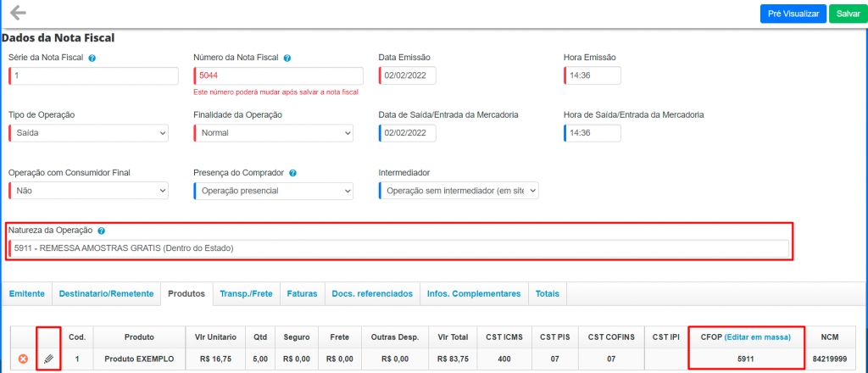Focus the Natureza da Operação input field
The image size is (868, 373).
tap(398, 248)
